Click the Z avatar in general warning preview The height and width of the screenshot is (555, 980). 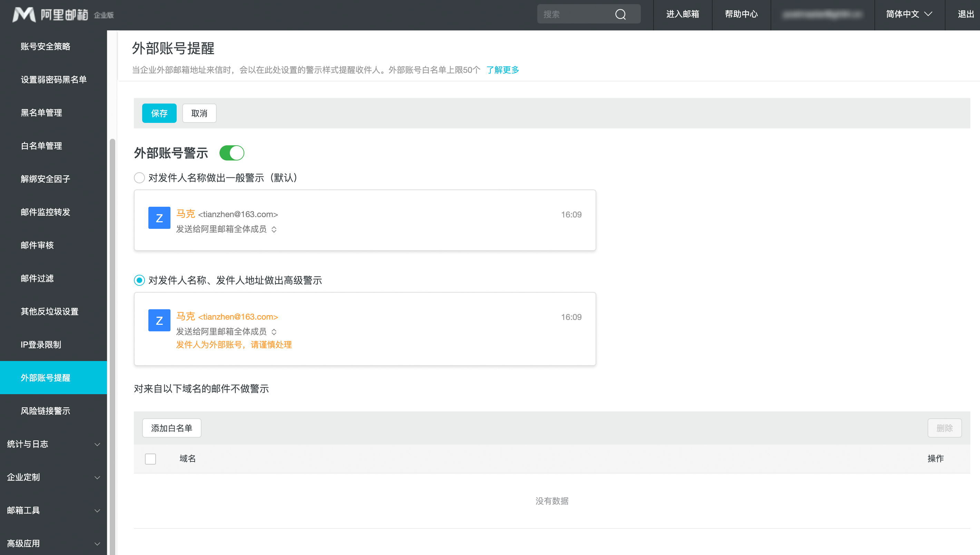pos(159,218)
